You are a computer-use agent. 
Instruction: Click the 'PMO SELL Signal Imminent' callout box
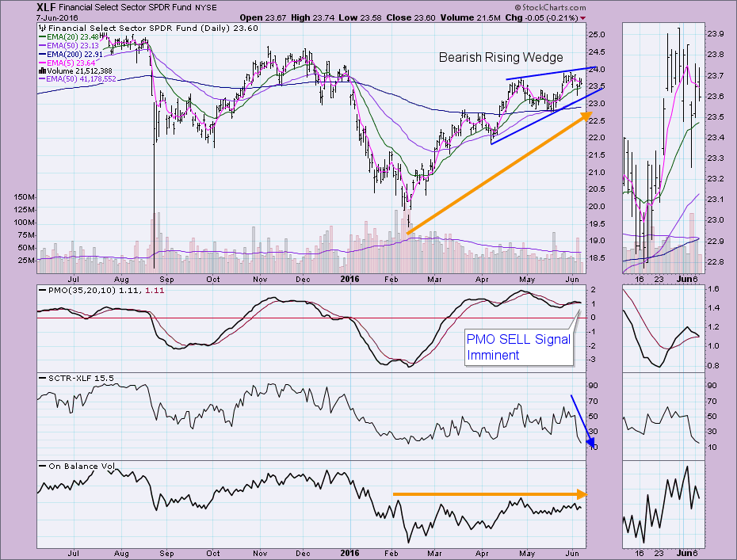[x=519, y=347]
